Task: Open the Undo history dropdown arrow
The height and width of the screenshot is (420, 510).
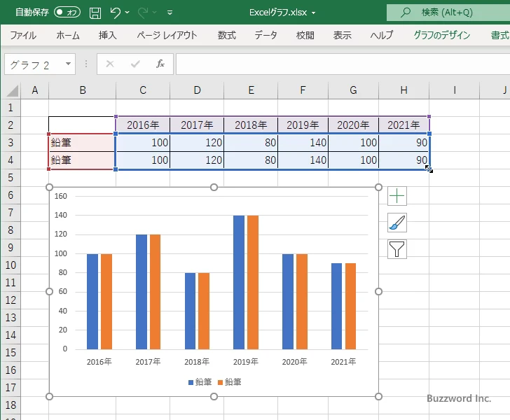Action: tap(127, 13)
